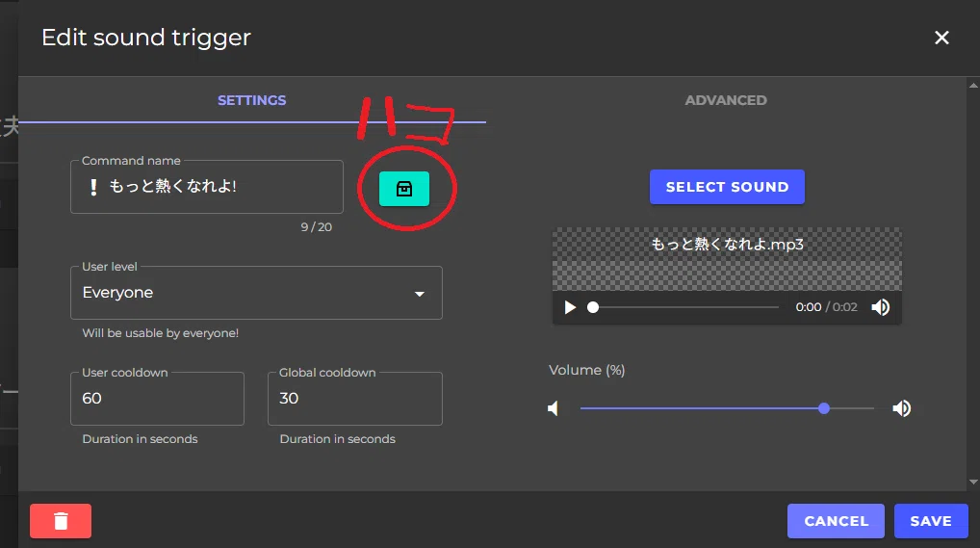Focus the Global cooldown field
980x548 pixels.
point(355,399)
